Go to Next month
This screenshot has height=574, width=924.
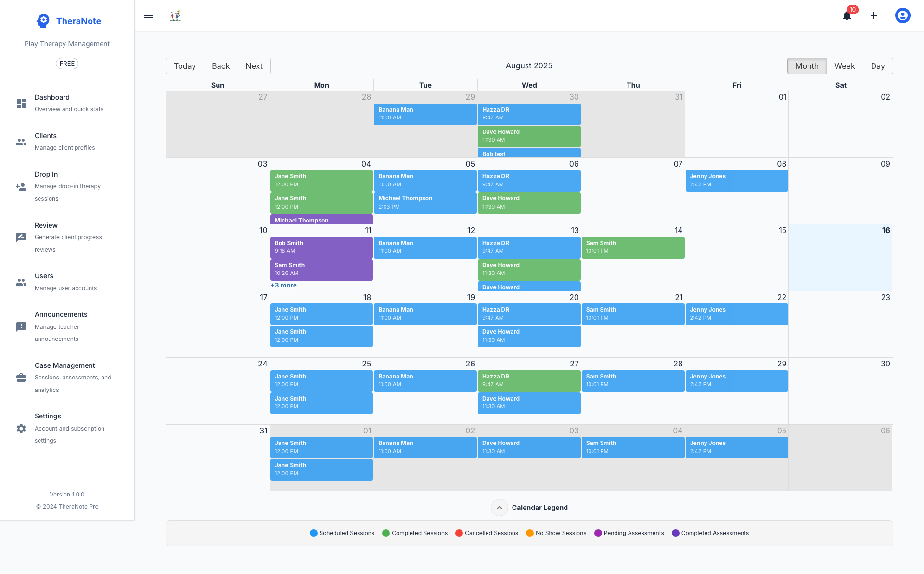click(x=254, y=66)
